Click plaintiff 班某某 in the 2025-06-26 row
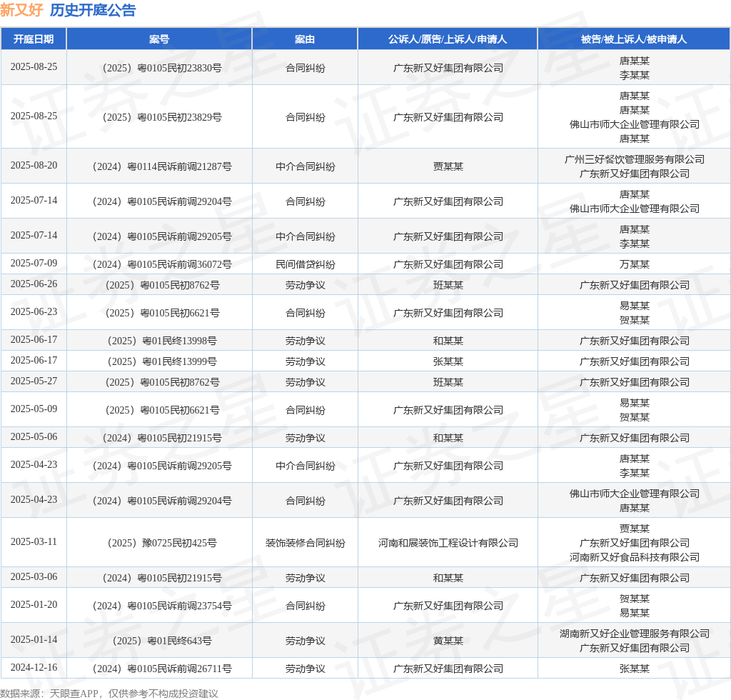 click(x=448, y=285)
